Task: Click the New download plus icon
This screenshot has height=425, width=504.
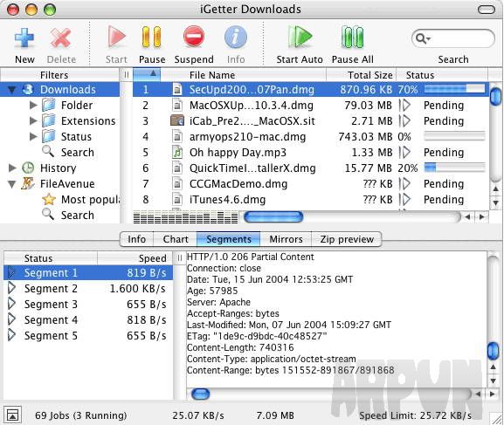Action: tap(24, 38)
